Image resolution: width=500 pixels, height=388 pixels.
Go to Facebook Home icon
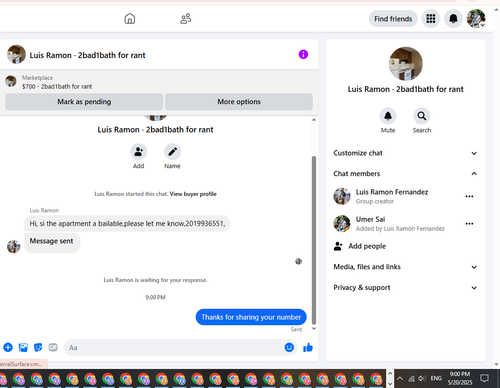click(130, 19)
